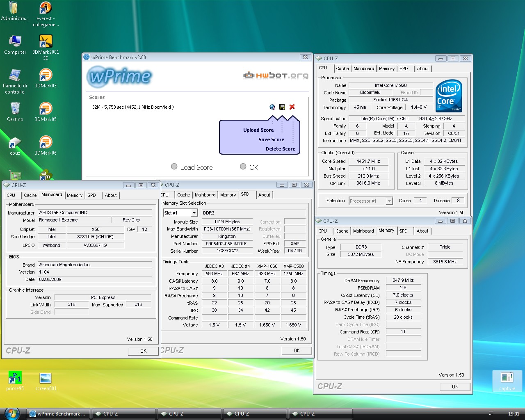Viewport: 525px width, 420px height.
Task: Switch to Cache tab in top-right CPU-Z
Action: (x=342, y=68)
